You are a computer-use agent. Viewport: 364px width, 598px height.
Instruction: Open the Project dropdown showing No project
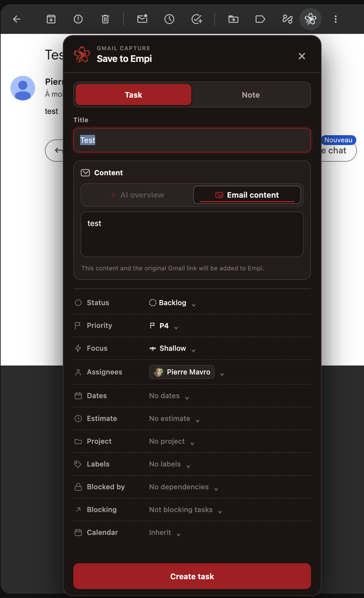tap(172, 442)
